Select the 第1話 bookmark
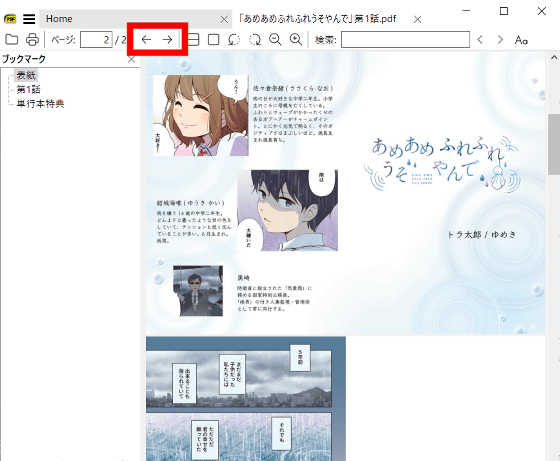The image size is (560, 461). (x=29, y=89)
